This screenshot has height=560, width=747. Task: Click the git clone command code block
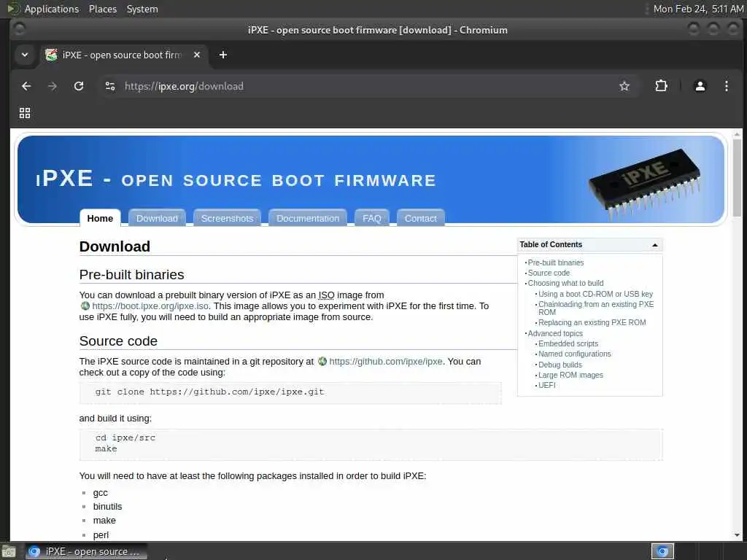290,393
